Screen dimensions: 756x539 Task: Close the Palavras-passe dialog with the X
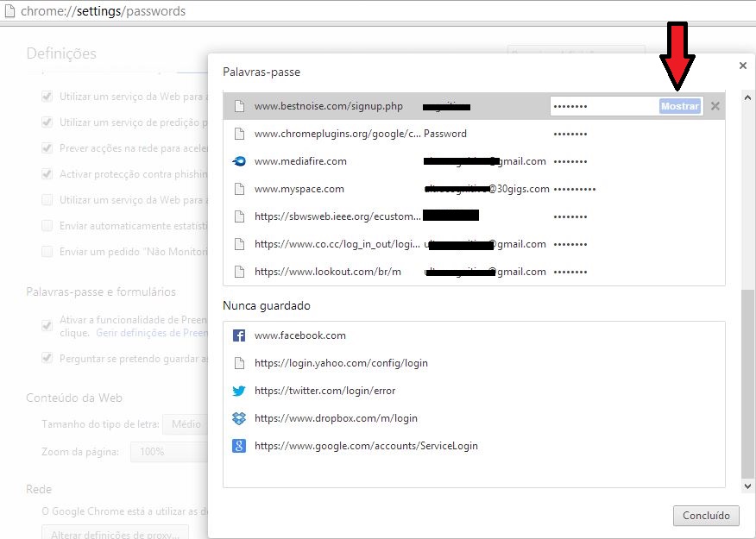tap(742, 66)
